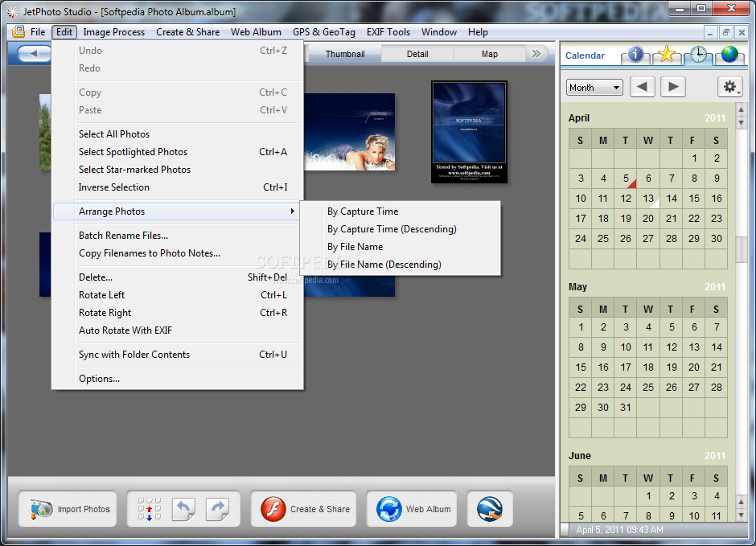The width and height of the screenshot is (756, 546).
Task: Open the globe map tab icon
Action: [x=729, y=55]
